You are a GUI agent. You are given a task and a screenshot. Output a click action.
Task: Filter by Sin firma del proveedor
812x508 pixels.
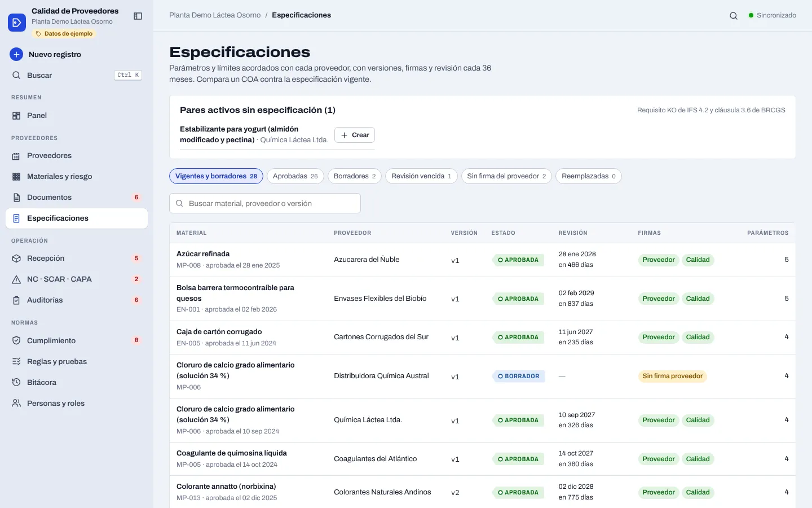(506, 176)
